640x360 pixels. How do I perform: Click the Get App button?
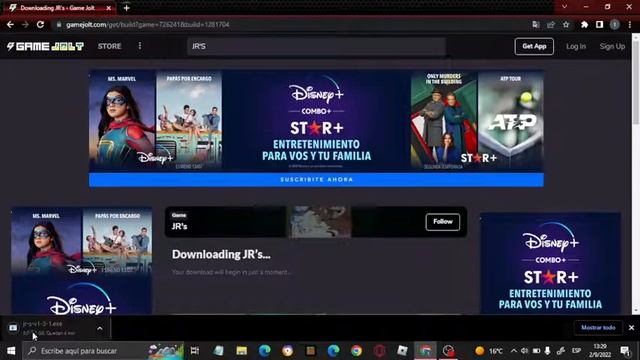coord(534,46)
